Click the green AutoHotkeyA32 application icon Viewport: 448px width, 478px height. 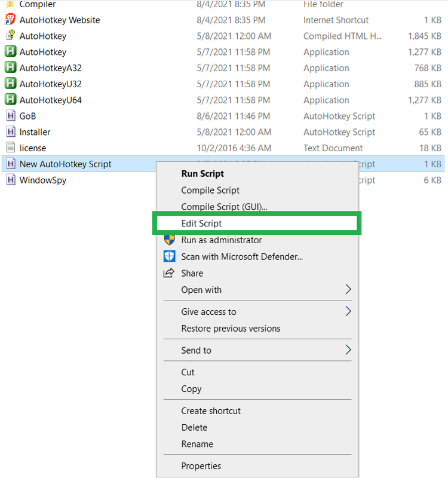[x=10, y=68]
